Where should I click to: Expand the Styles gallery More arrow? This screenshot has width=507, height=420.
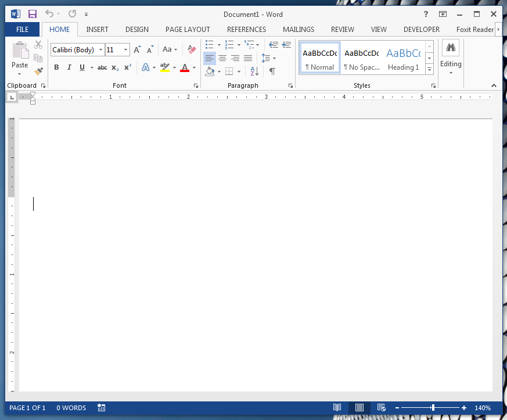click(429, 69)
